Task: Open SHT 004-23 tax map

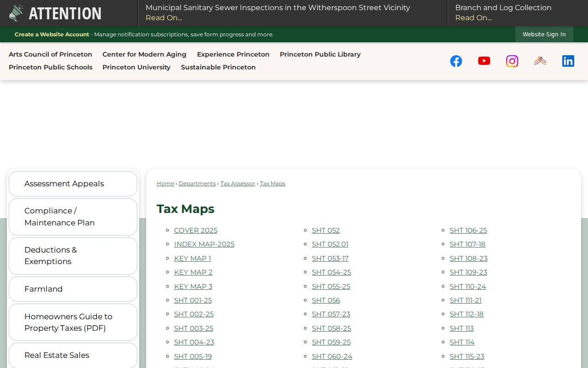Action: 194,342
